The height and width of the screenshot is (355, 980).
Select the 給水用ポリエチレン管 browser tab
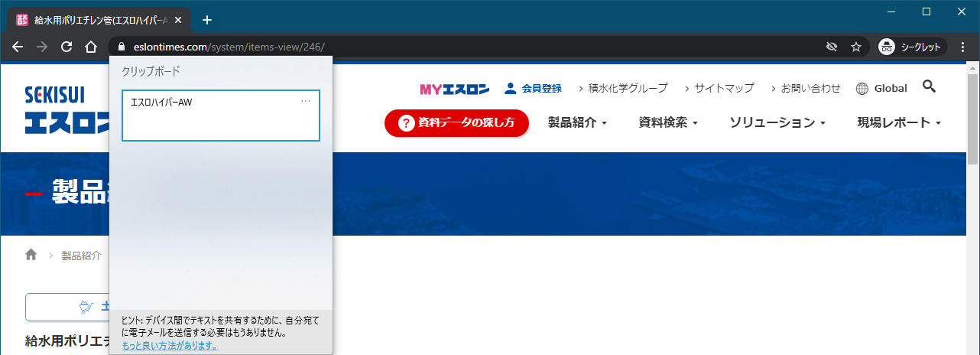pos(101,20)
